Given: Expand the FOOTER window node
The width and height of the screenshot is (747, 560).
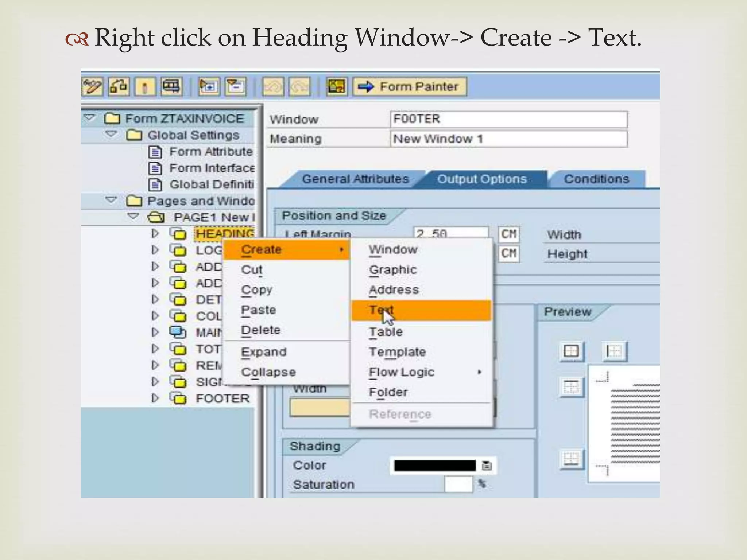Looking at the screenshot, I should tap(155, 398).
